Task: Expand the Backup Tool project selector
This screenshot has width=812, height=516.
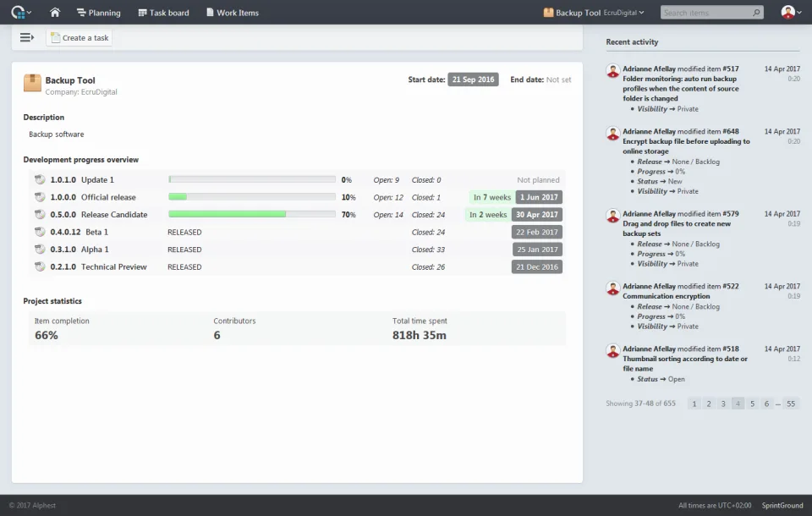Action: coord(594,13)
